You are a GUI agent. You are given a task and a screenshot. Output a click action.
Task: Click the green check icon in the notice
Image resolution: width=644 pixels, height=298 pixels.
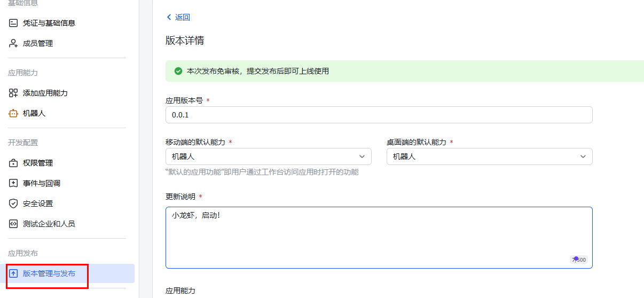point(178,71)
